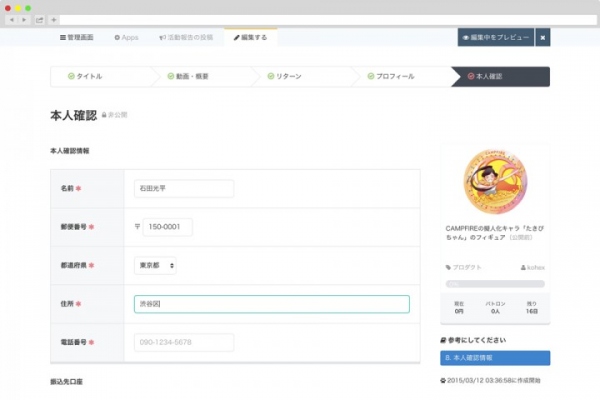Click the 住所 input field
This screenshot has height=400, width=600.
tap(272, 304)
